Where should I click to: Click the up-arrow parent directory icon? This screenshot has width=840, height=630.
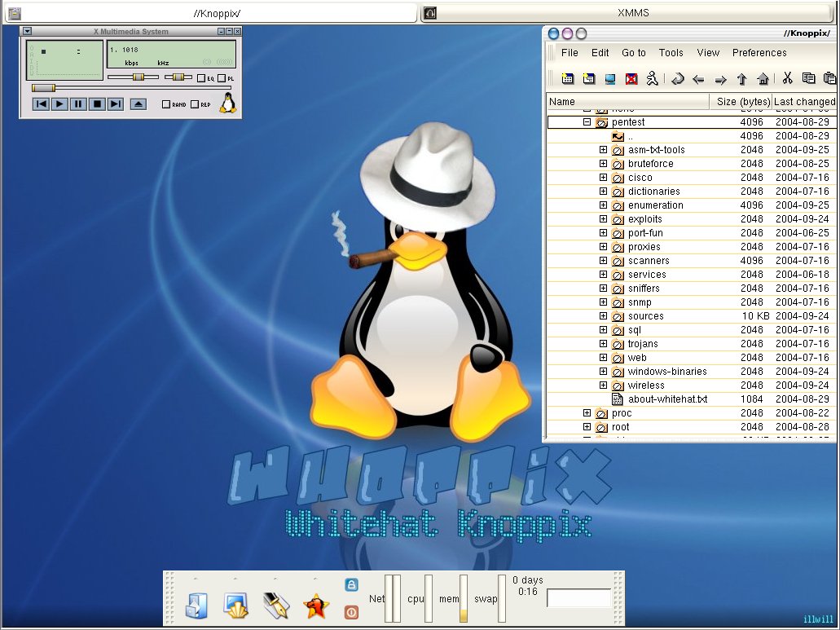tap(741, 79)
